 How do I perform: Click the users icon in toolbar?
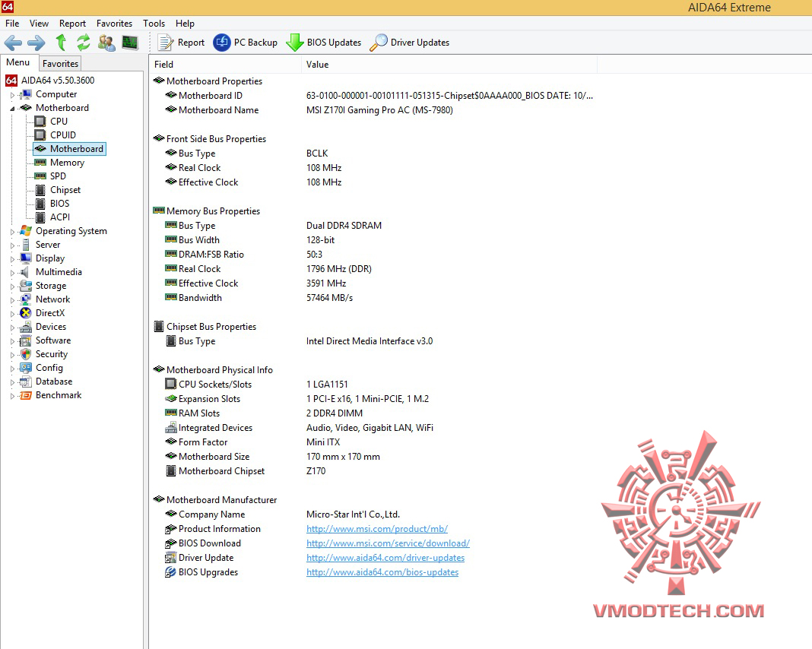(x=106, y=43)
